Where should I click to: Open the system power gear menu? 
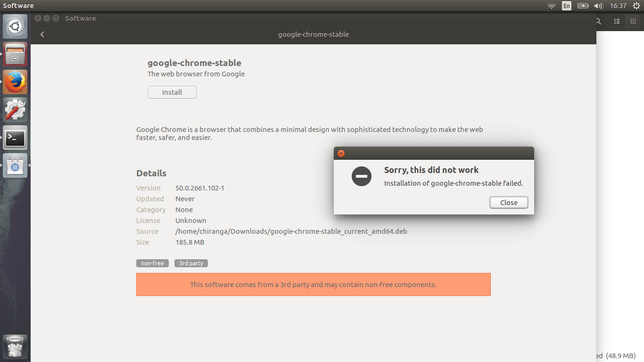(636, 6)
